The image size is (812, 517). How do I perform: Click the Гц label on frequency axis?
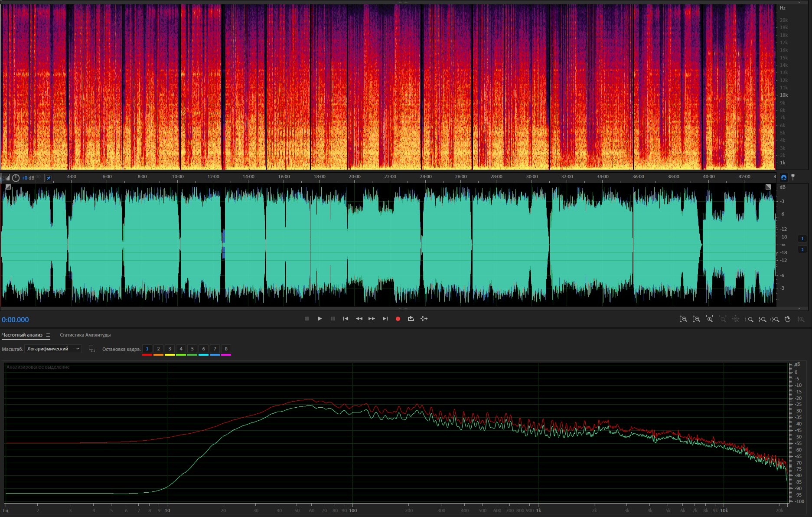(6, 510)
